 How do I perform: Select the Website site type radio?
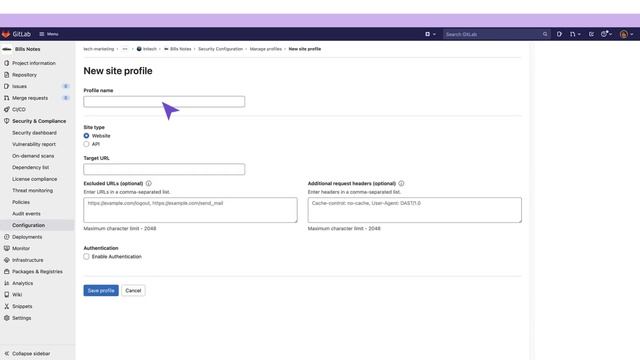86,136
